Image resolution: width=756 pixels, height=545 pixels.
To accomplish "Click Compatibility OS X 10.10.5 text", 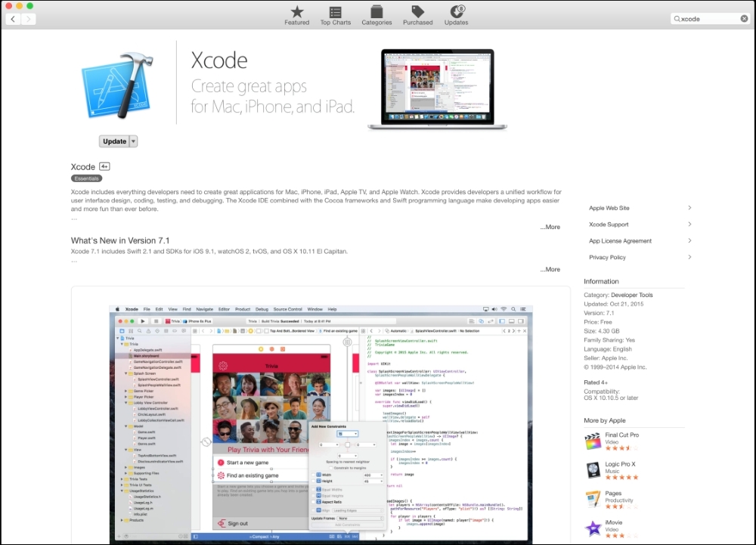I will click(x=611, y=395).
